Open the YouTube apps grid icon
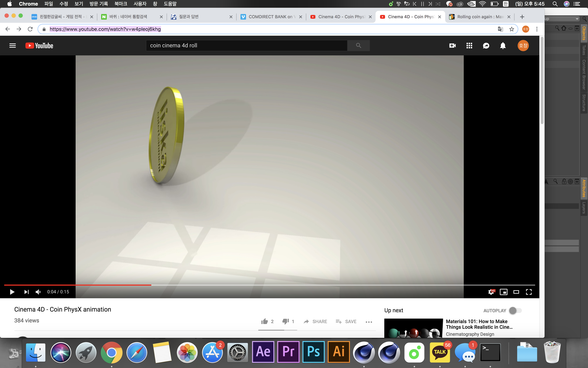Viewport: 588px width, 368px height. click(x=469, y=46)
